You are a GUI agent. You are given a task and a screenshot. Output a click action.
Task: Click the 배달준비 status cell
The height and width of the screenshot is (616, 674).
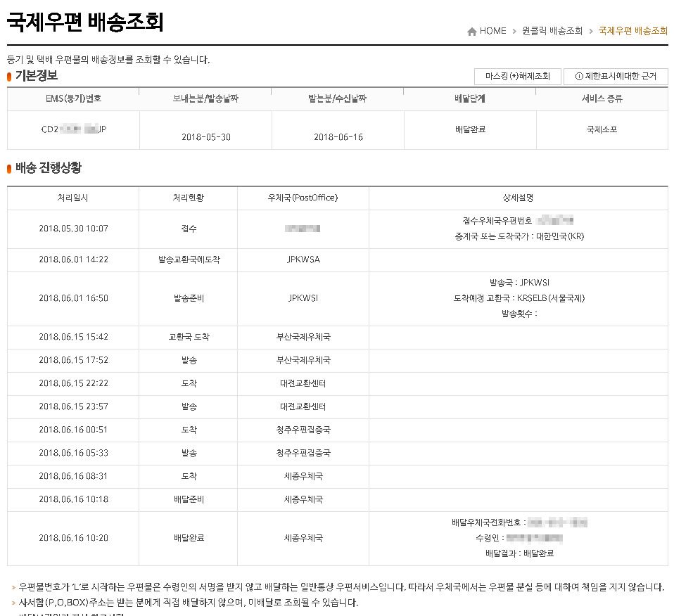pyautogui.click(x=189, y=499)
